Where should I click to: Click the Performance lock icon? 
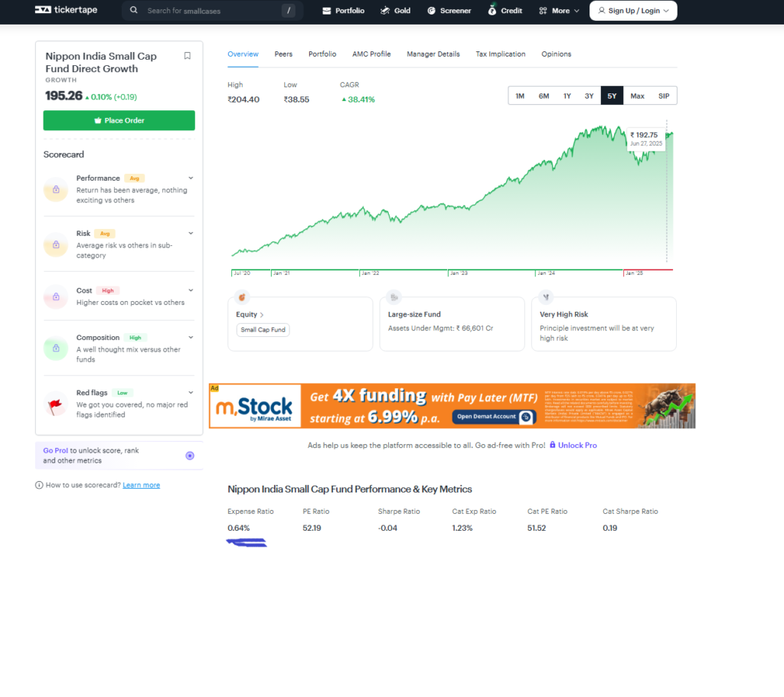pos(56,190)
